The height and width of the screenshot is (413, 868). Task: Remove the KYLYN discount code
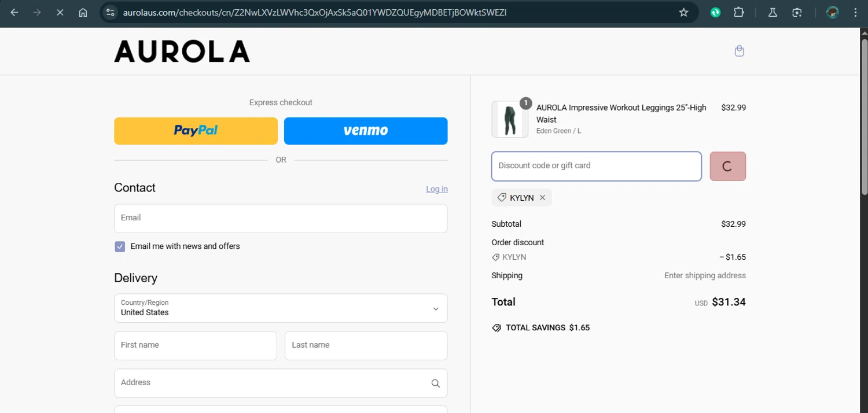tap(542, 198)
